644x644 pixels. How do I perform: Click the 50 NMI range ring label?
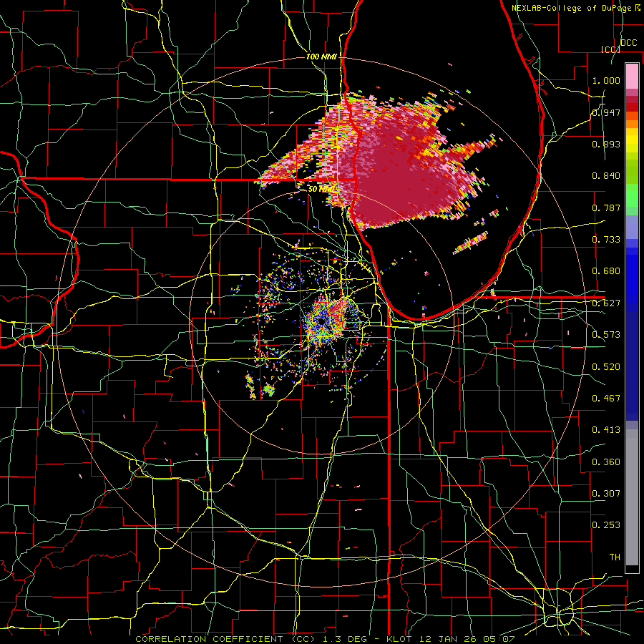click(321, 190)
